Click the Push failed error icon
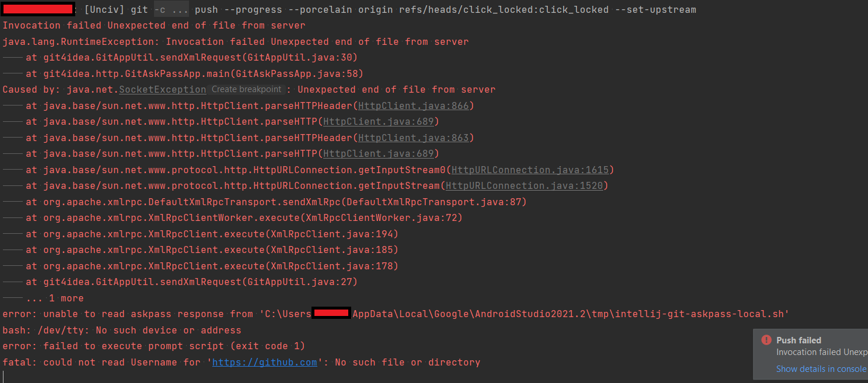This screenshot has height=383, width=868. (x=767, y=340)
